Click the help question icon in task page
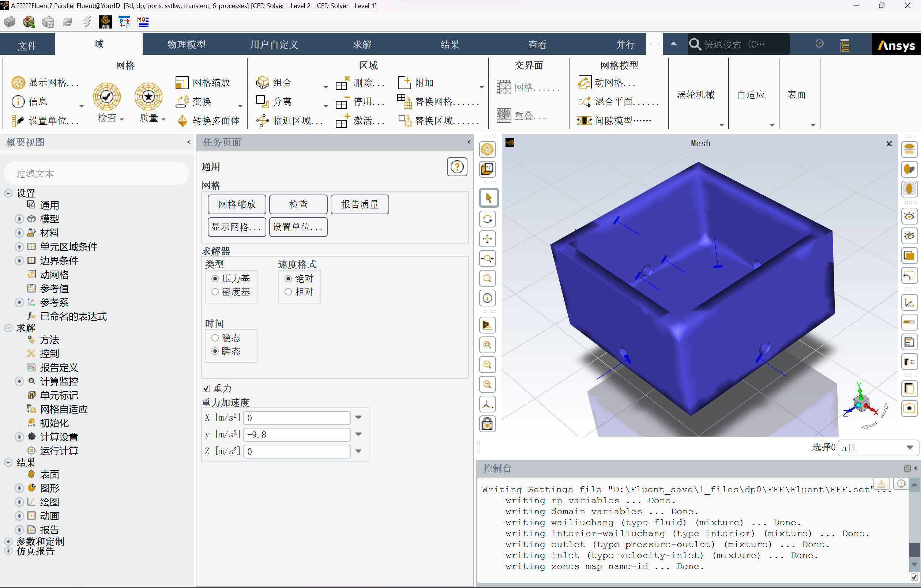 point(457,167)
